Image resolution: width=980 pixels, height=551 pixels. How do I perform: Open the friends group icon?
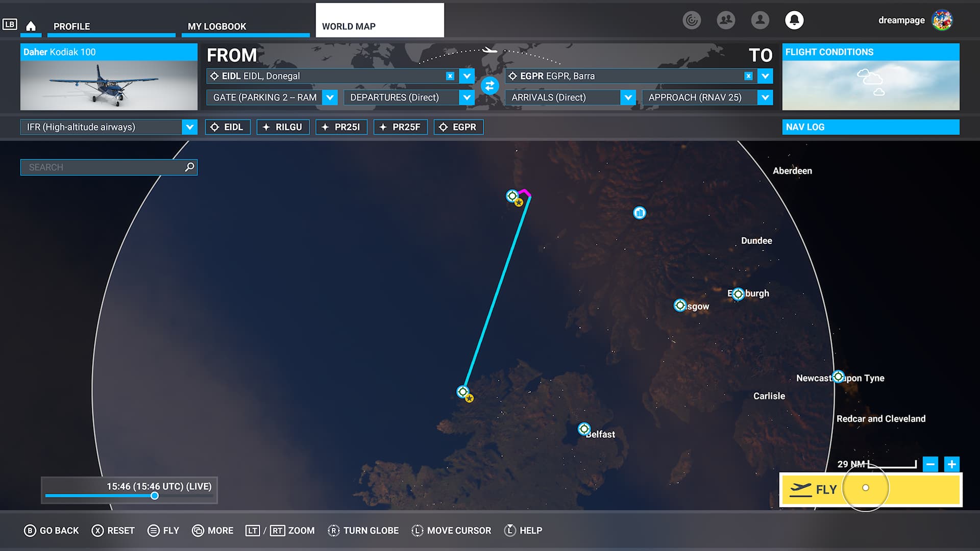pos(725,20)
